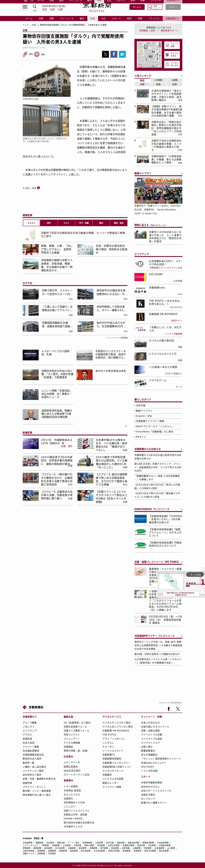Click 京都新聞 DIGITAL masthead logo
The image size is (205, 868).
pos(97,7)
